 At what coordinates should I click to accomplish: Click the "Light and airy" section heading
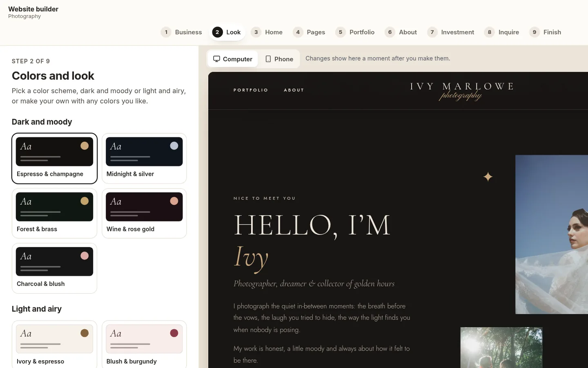(37, 309)
